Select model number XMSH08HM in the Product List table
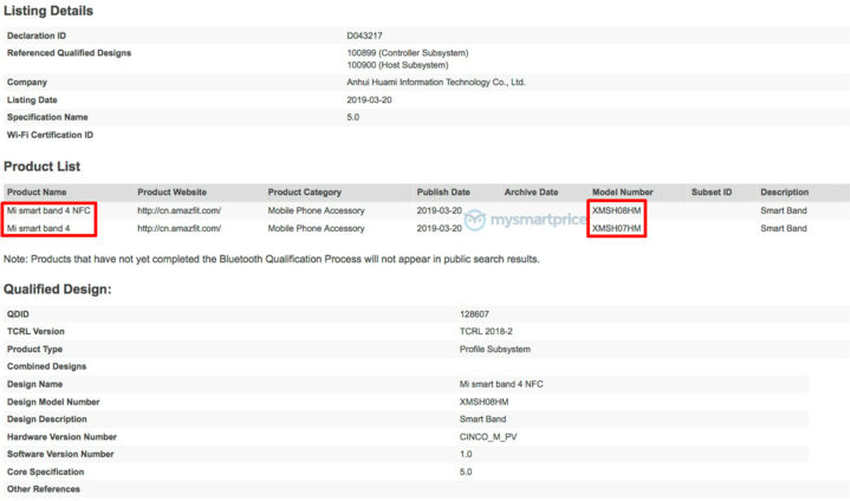850x501 pixels. click(616, 211)
